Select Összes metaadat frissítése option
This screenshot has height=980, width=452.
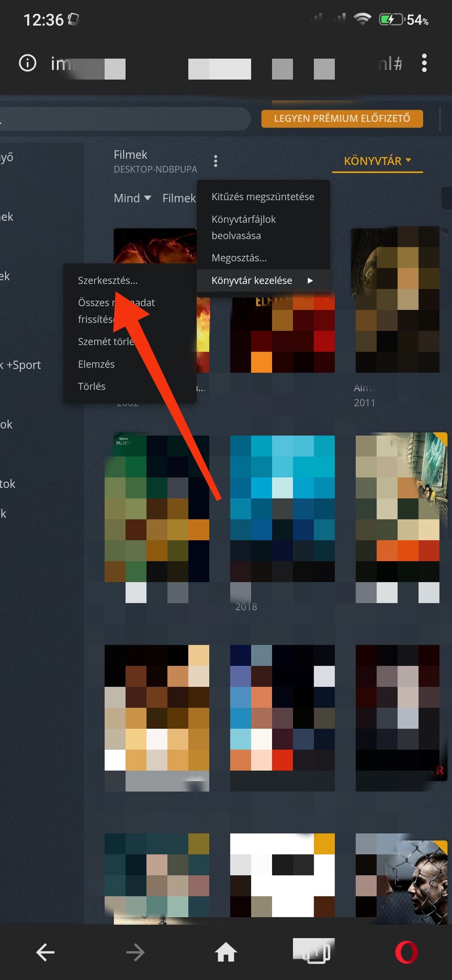click(x=130, y=311)
